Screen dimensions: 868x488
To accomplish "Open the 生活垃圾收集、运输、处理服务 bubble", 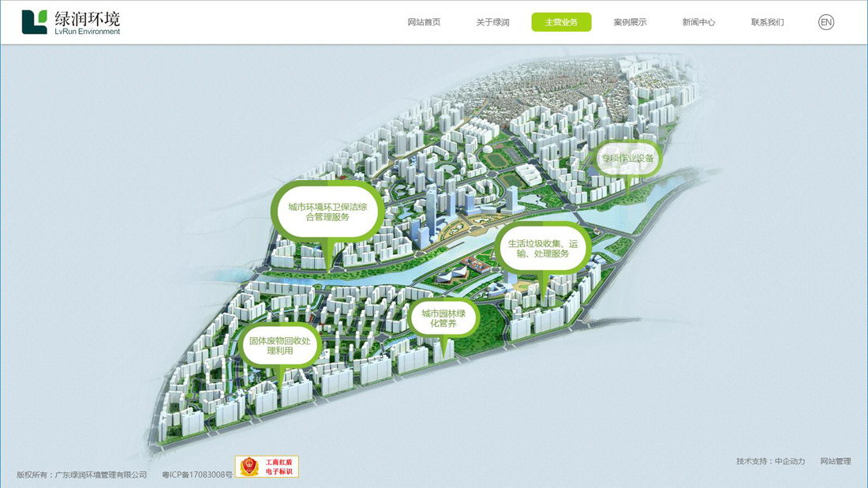I will 543,249.
